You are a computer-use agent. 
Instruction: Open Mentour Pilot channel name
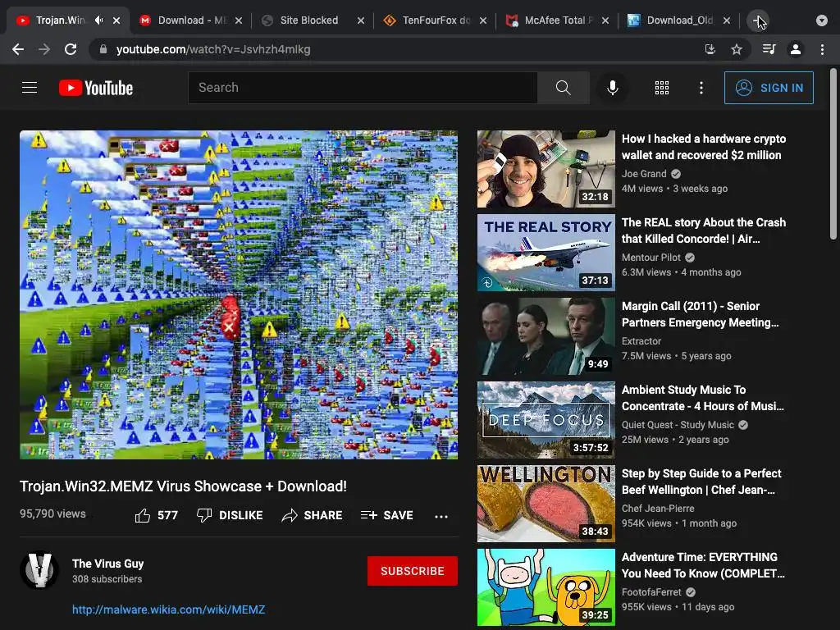tap(651, 257)
